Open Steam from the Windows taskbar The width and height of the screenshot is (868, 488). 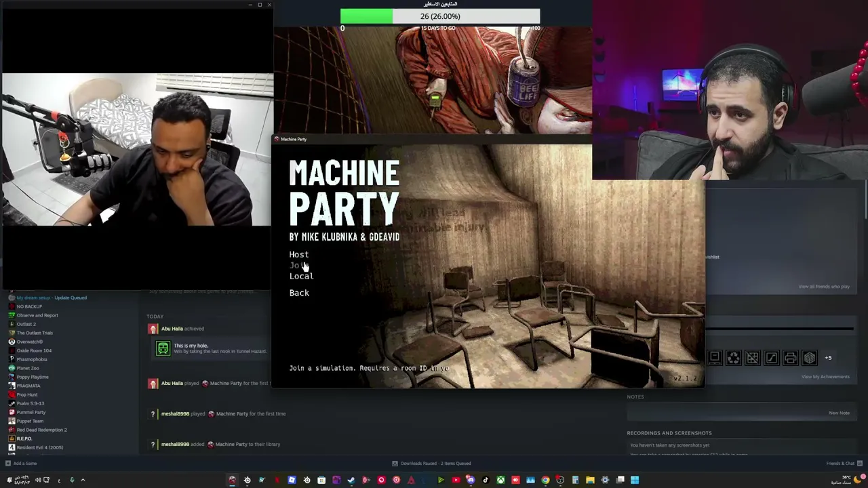pos(351,480)
